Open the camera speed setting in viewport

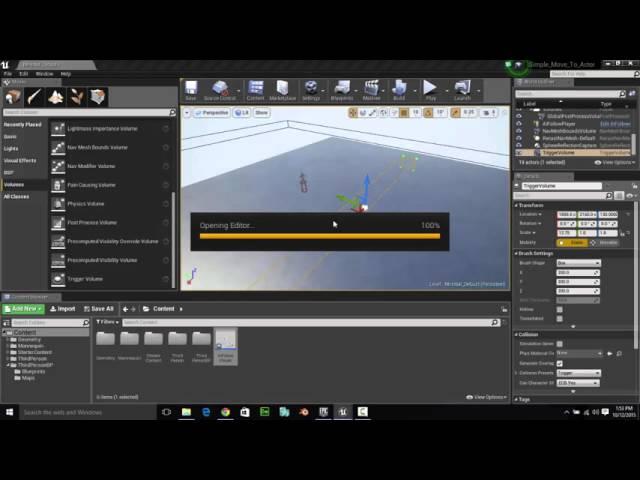489,113
